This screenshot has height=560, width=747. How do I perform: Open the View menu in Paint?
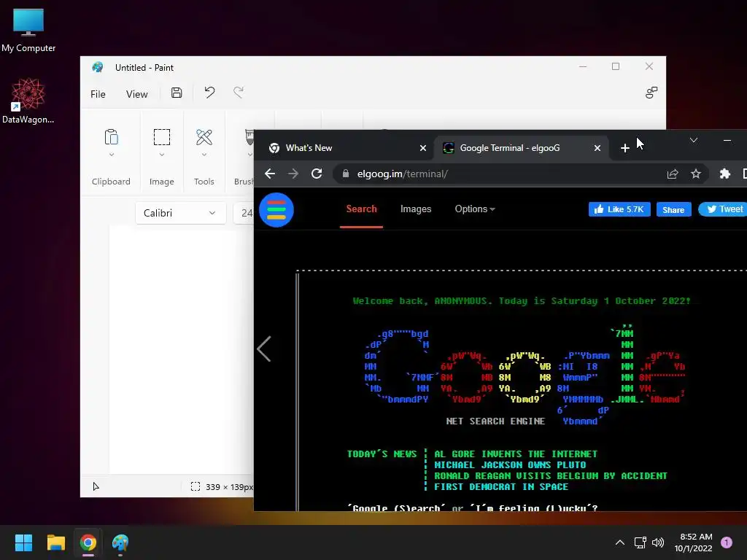[x=136, y=94]
